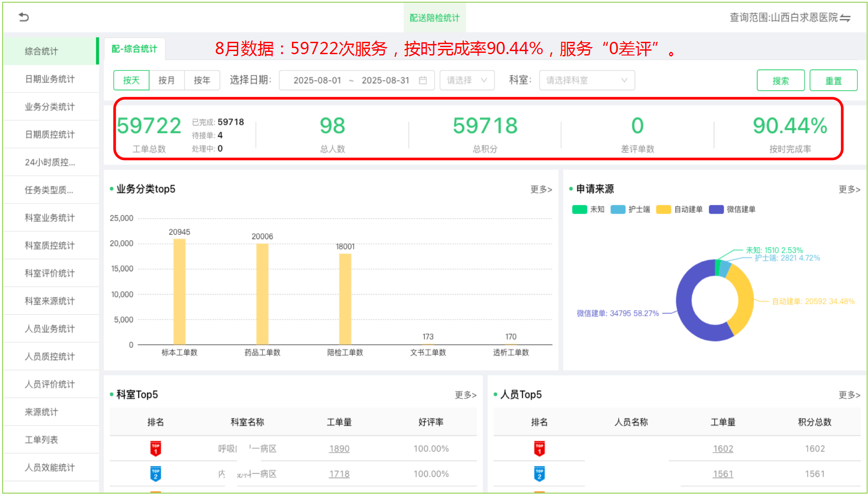Click the 陪检工单数 bar in chart
This screenshot has width=868, height=494.
[x=345, y=299]
